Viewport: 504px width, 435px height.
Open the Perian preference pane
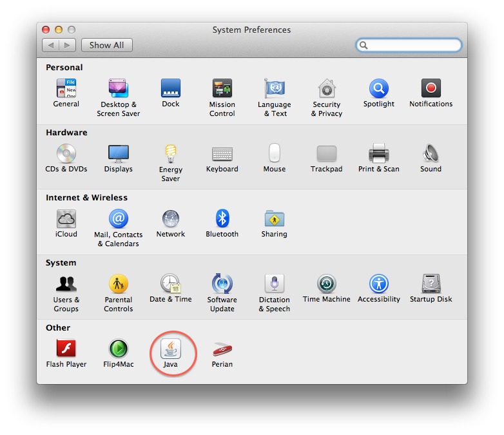coord(222,349)
